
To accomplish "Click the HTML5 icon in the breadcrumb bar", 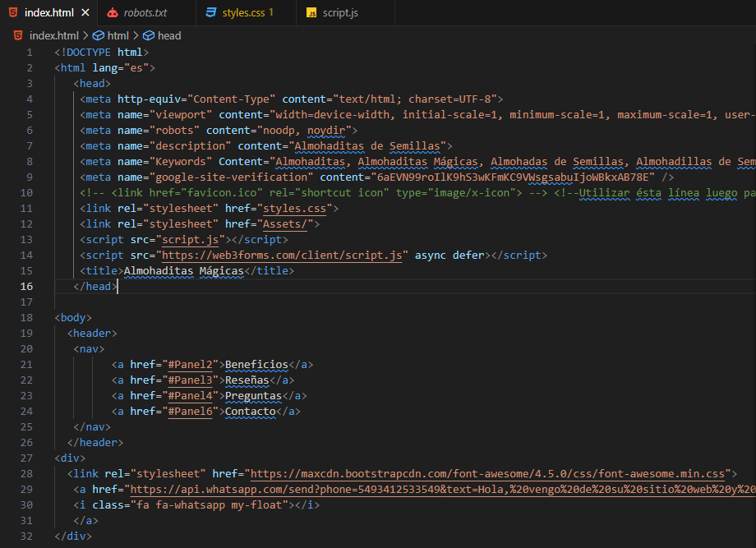I will pos(18,35).
